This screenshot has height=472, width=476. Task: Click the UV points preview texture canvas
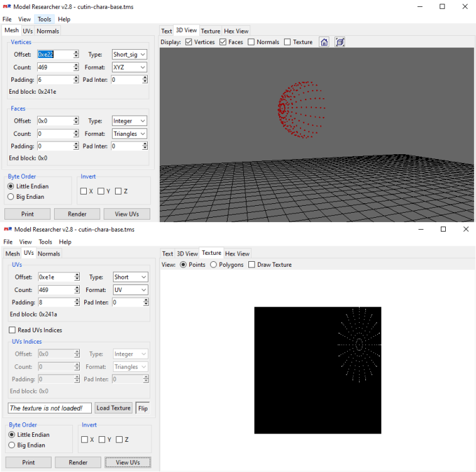coord(318,370)
